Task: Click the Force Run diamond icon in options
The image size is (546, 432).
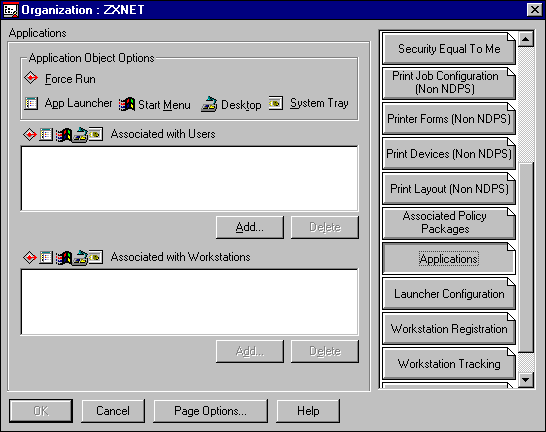Action: (x=31, y=78)
